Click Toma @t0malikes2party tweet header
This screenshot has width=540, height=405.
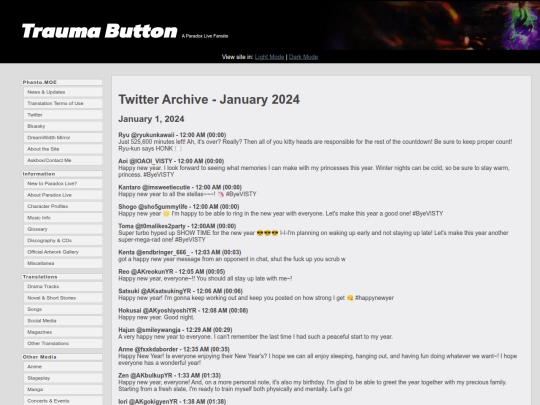(177, 226)
